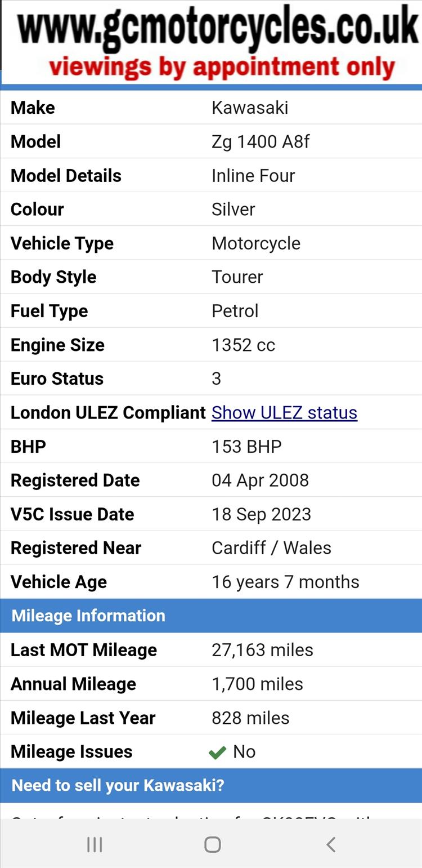Select the Need to sell your Kawasaki header

pos(211,786)
